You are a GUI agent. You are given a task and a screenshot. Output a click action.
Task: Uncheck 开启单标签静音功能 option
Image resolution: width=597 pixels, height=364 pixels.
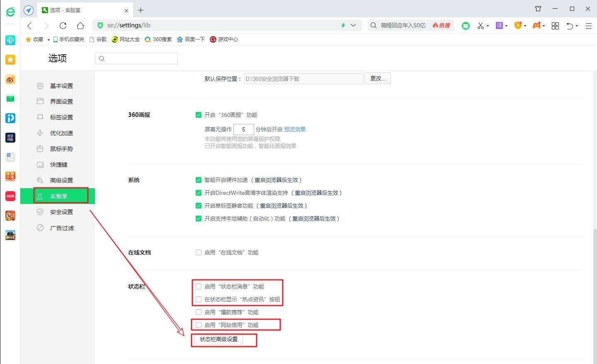(198, 205)
